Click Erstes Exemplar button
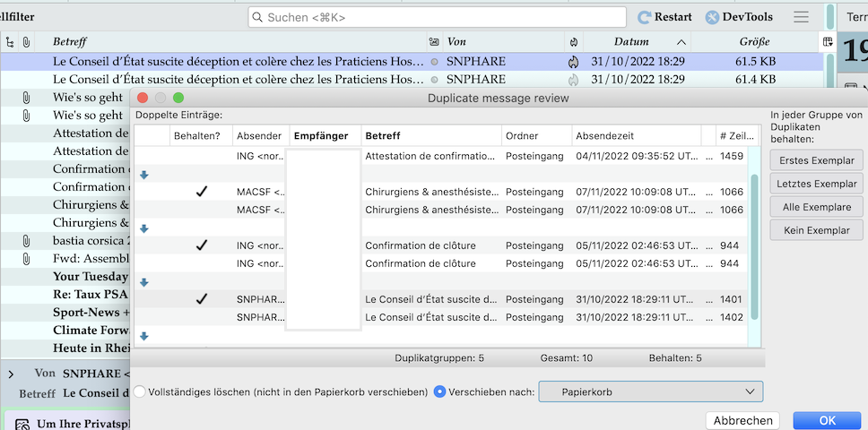 click(817, 161)
